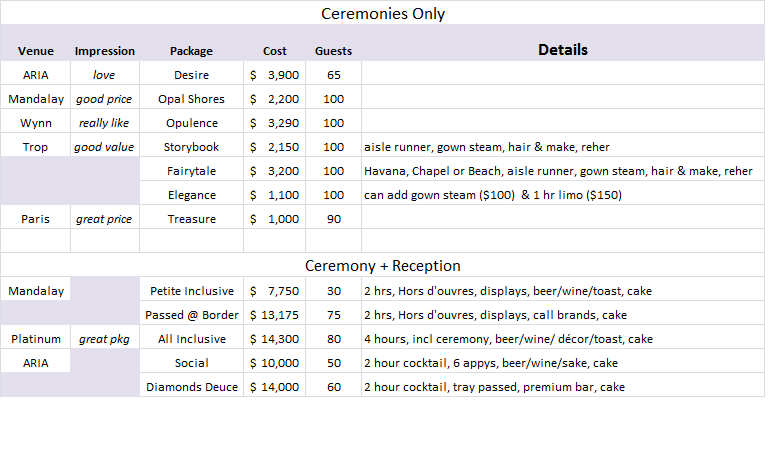The image size is (768, 460).
Task: Select the $13,175 cost cell
Action: pyautogui.click(x=274, y=315)
